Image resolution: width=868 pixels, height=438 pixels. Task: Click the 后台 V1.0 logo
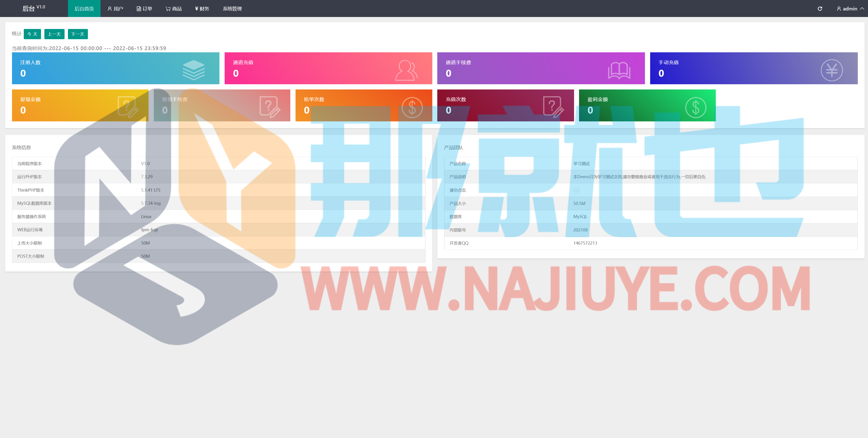coord(33,8)
